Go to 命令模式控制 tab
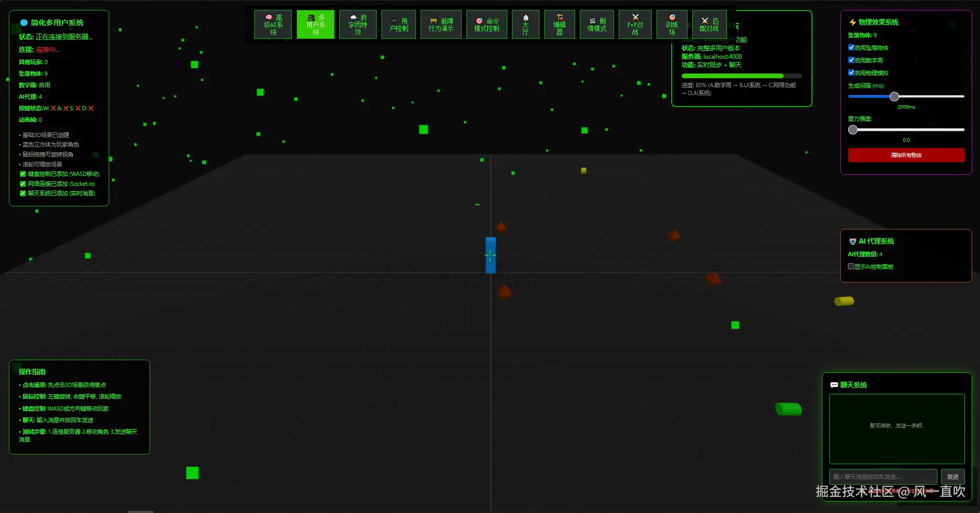980x513 pixels. [x=487, y=25]
